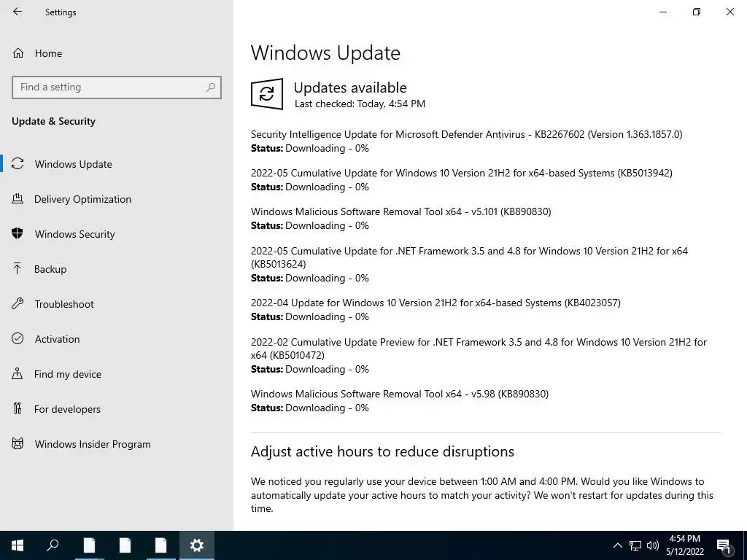Open taskbar search magnifier
The image size is (747, 560).
pos(53,545)
